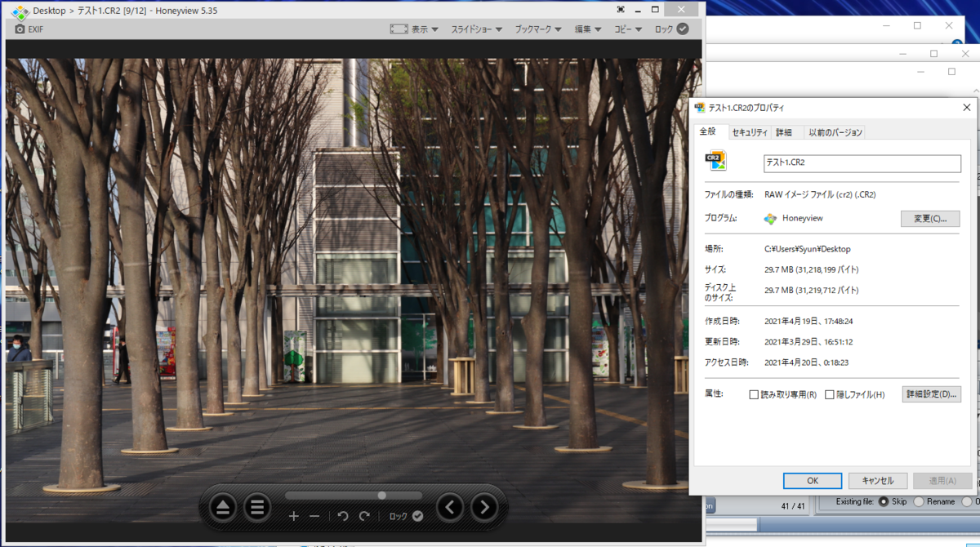Open スライドショー dropdown menu

click(477, 29)
